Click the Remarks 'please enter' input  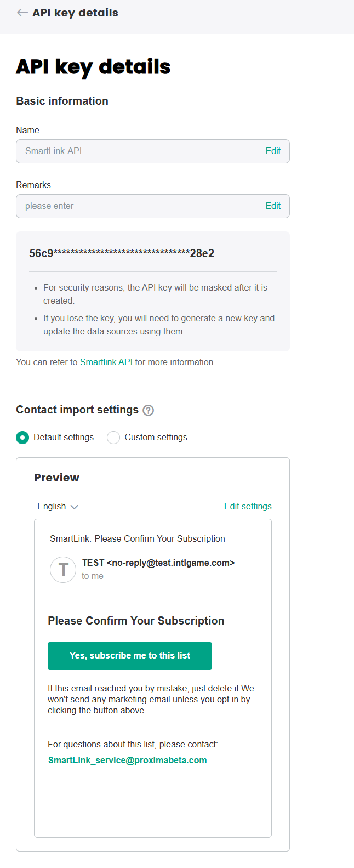click(153, 206)
